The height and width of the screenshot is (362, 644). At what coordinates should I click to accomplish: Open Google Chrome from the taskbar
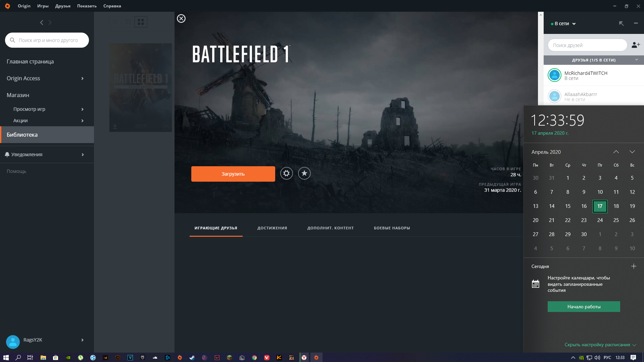point(254,358)
